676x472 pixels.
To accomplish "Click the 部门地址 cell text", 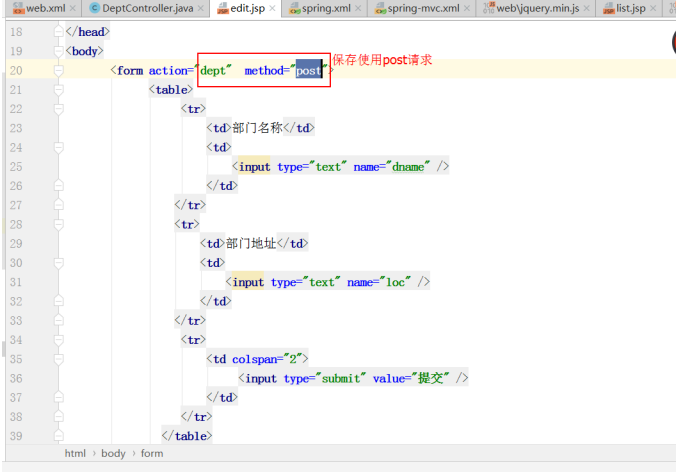I will point(251,243).
